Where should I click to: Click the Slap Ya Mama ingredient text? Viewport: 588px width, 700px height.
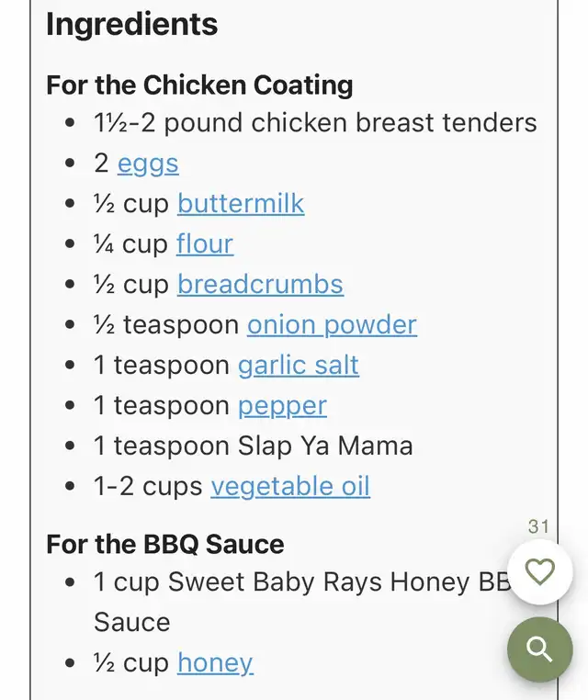[325, 446]
